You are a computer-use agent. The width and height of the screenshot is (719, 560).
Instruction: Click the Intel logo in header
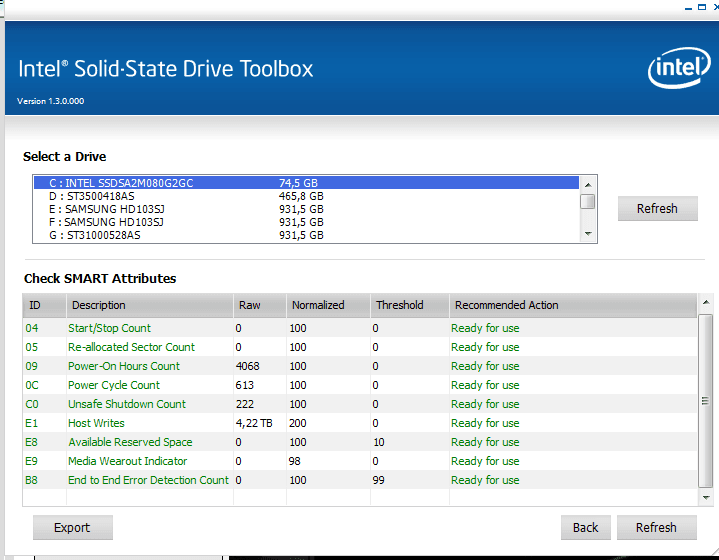pos(679,68)
